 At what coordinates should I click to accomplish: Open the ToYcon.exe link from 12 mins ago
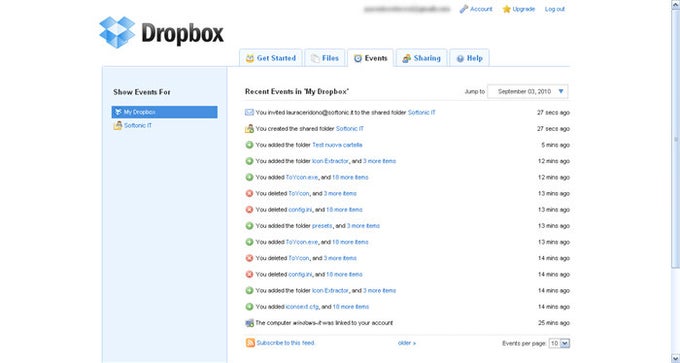tap(302, 177)
